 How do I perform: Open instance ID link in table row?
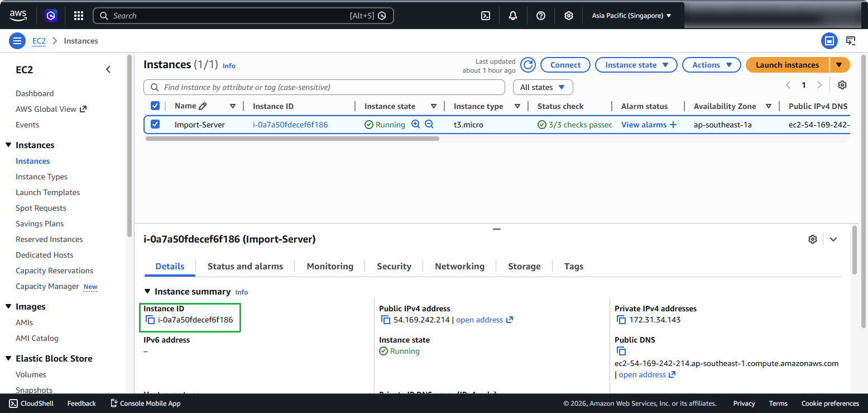(x=290, y=125)
